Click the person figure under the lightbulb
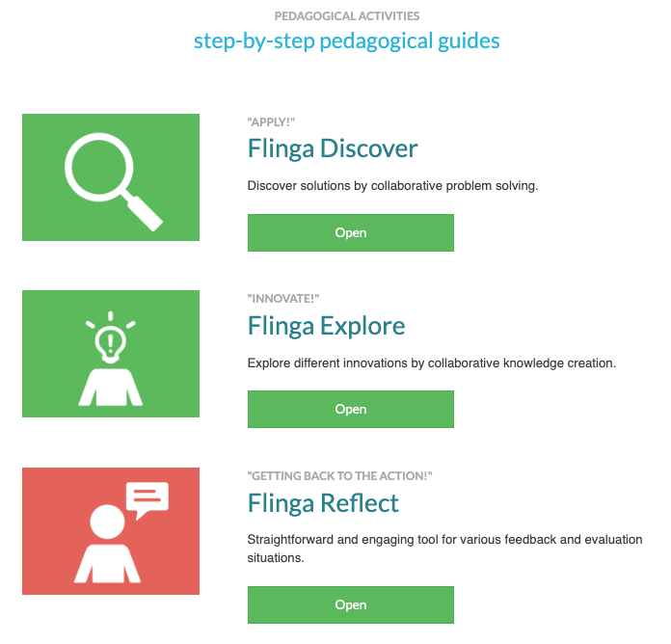The width and height of the screenshot is (671, 644). point(111,385)
